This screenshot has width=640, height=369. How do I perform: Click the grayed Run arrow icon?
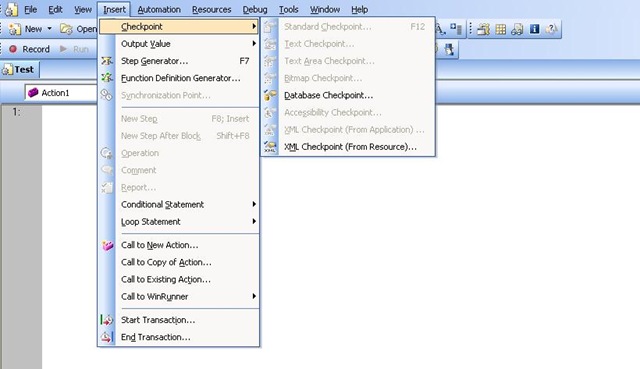point(63,49)
